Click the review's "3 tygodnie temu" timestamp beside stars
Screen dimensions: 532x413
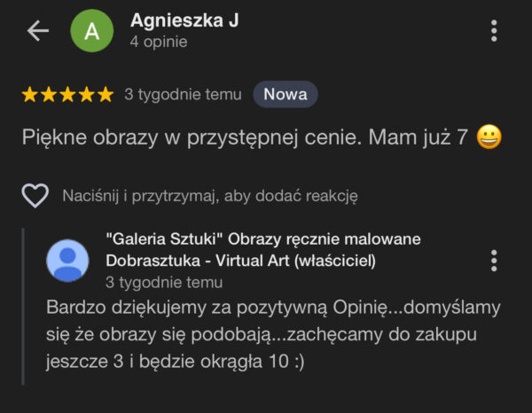click(183, 95)
